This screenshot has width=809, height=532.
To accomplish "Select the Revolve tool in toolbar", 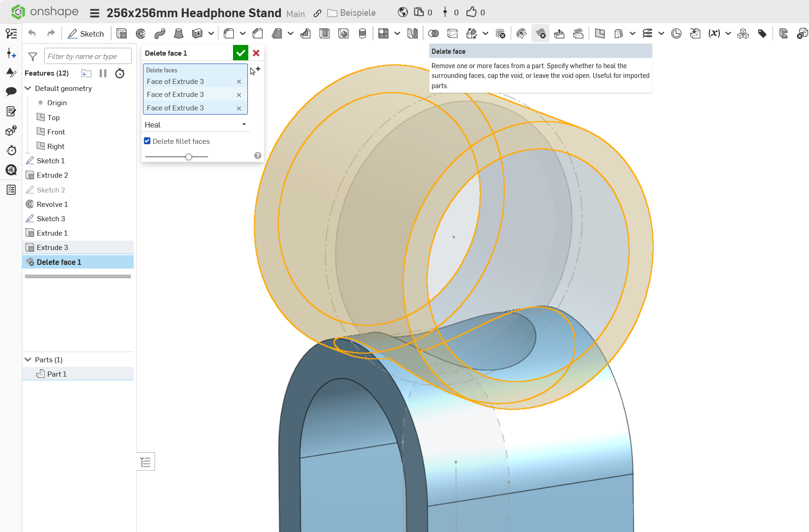I will 141,33.
